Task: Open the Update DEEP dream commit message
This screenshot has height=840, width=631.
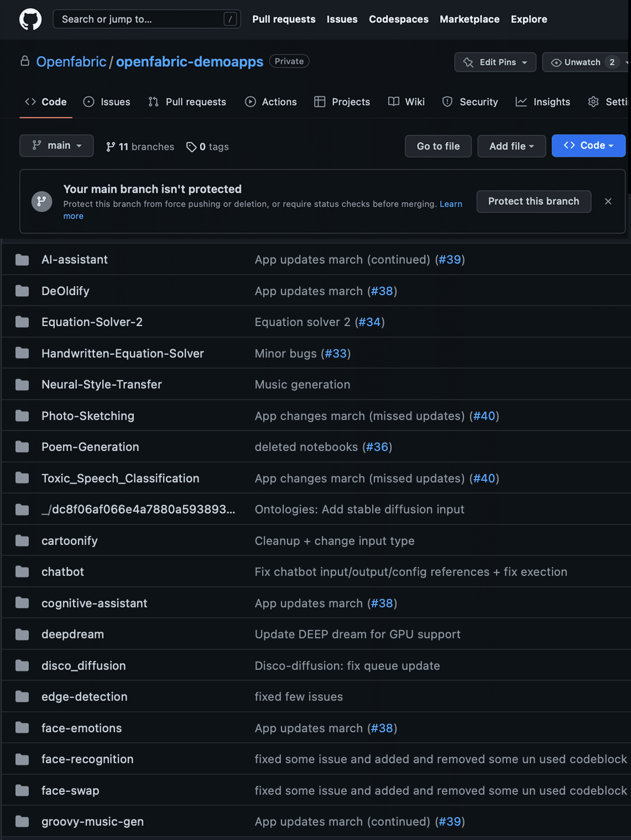Action: 358,634
